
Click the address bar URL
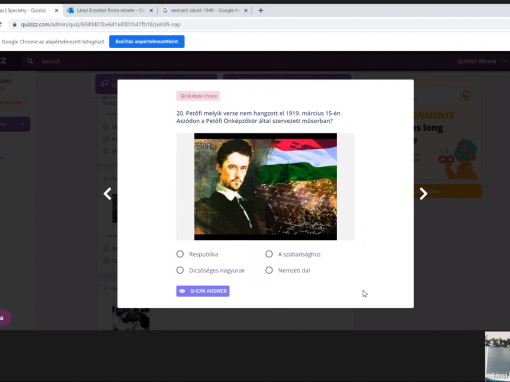(101, 24)
